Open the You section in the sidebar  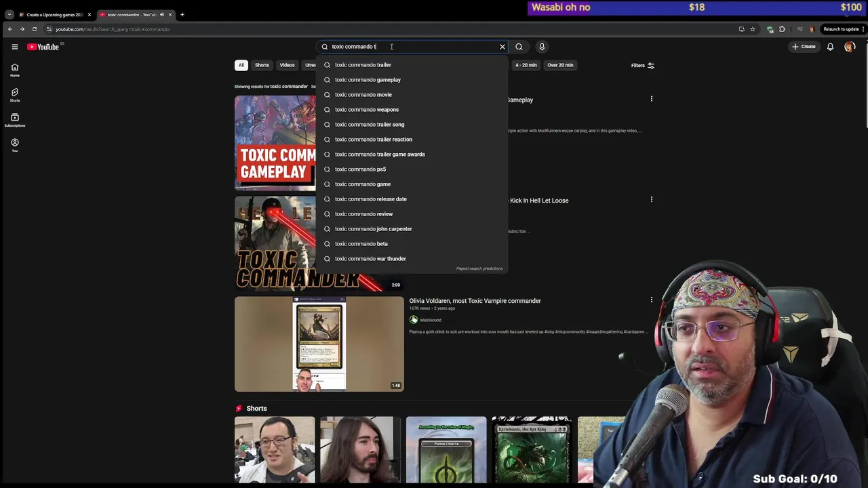tap(14, 145)
